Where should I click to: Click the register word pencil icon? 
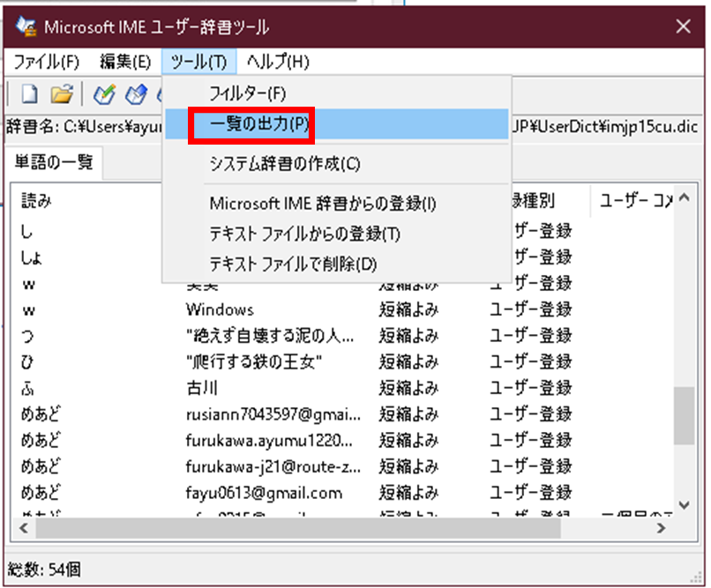coord(104,93)
